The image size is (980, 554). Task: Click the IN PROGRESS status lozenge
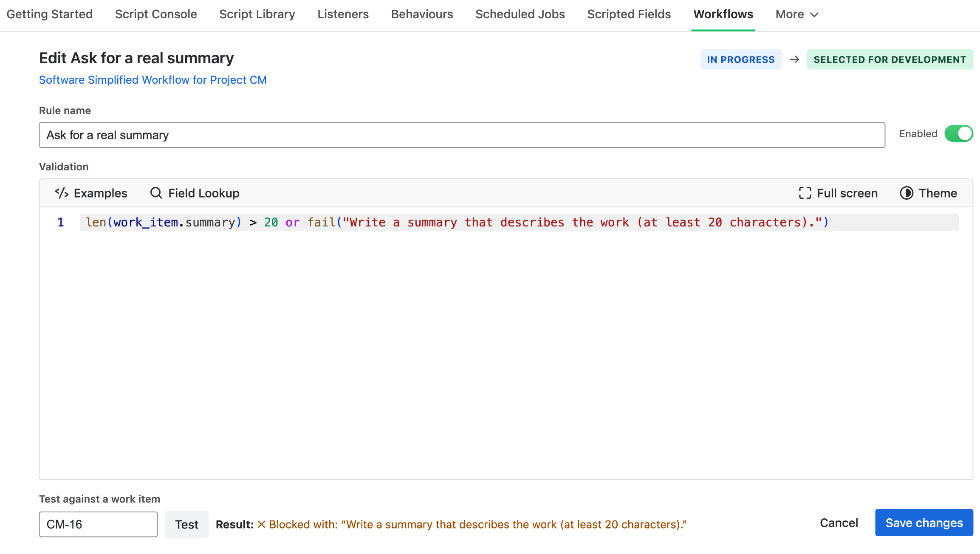(x=740, y=59)
